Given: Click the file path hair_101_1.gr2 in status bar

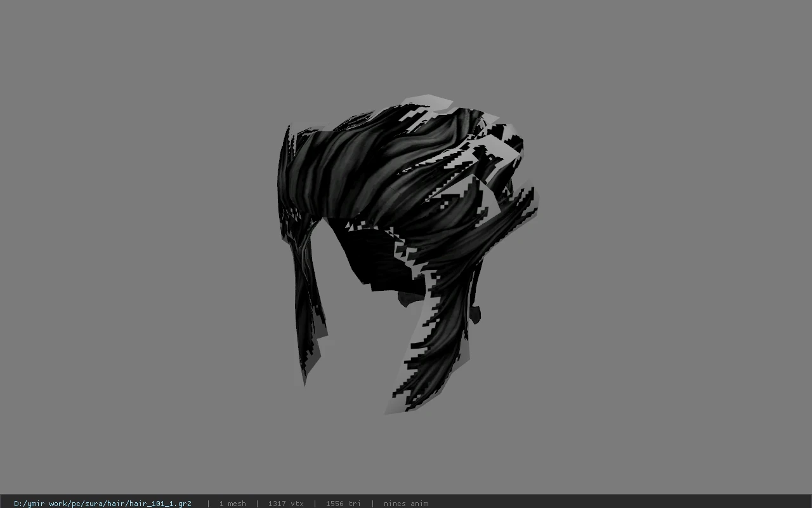Looking at the screenshot, I should click(x=103, y=504).
